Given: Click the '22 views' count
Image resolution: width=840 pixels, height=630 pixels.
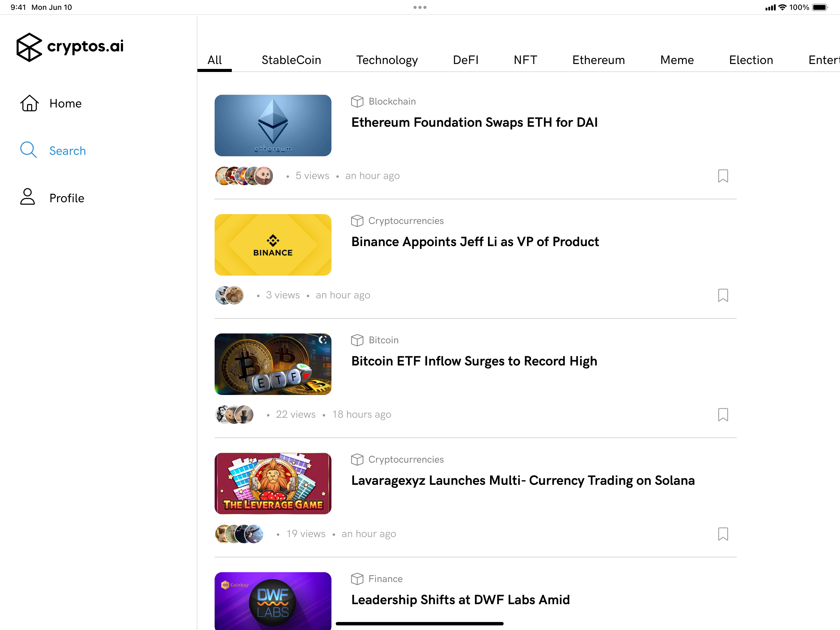Looking at the screenshot, I should tap(295, 414).
